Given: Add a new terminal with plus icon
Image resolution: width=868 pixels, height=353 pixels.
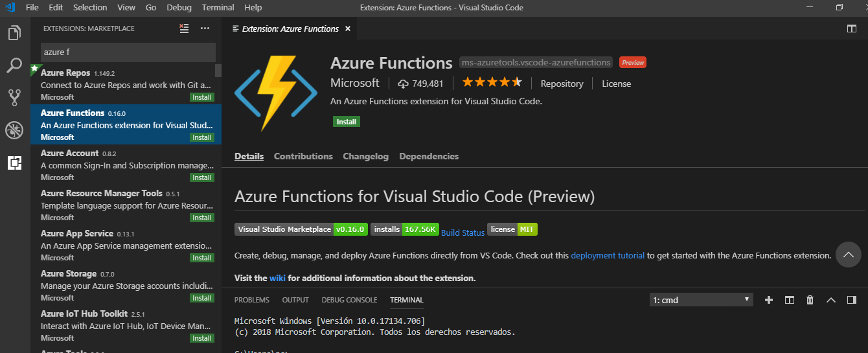Looking at the screenshot, I should click(769, 300).
